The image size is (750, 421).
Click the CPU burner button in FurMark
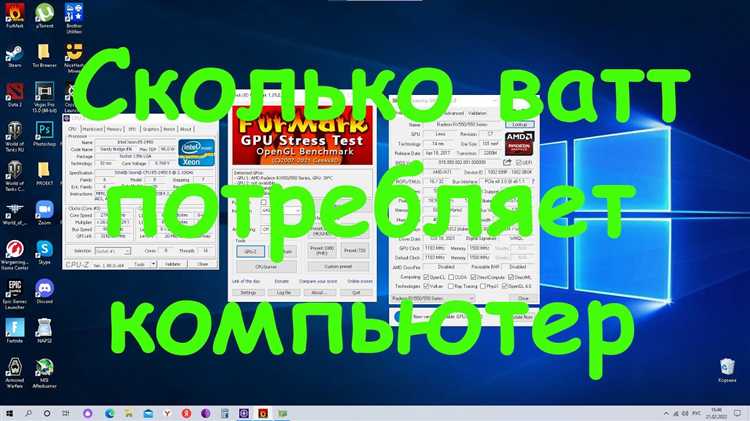click(266, 267)
